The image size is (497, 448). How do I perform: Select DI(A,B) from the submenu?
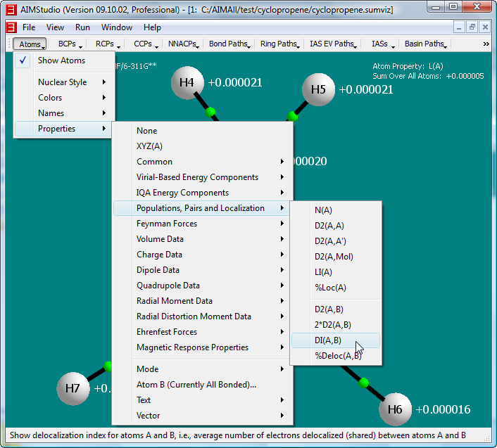[x=328, y=340]
